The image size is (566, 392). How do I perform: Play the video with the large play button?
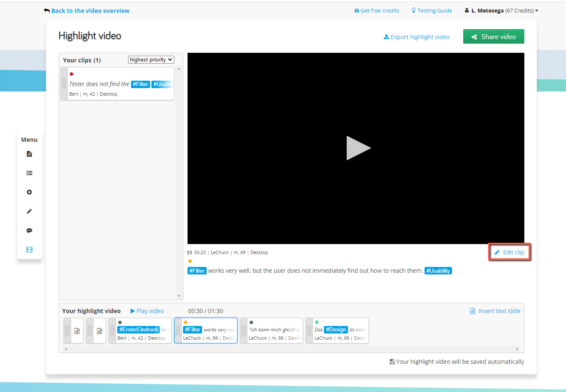coord(358,148)
